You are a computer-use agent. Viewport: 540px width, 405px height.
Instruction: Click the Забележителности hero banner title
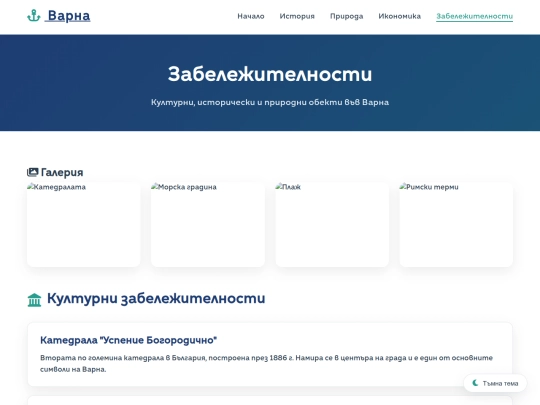point(270,74)
